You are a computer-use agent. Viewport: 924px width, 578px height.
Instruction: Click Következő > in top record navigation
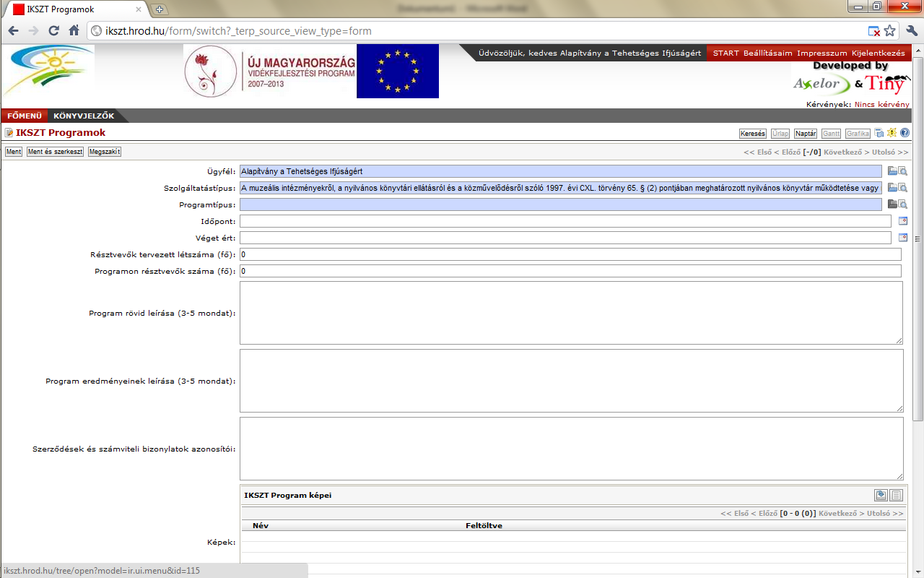pos(846,152)
